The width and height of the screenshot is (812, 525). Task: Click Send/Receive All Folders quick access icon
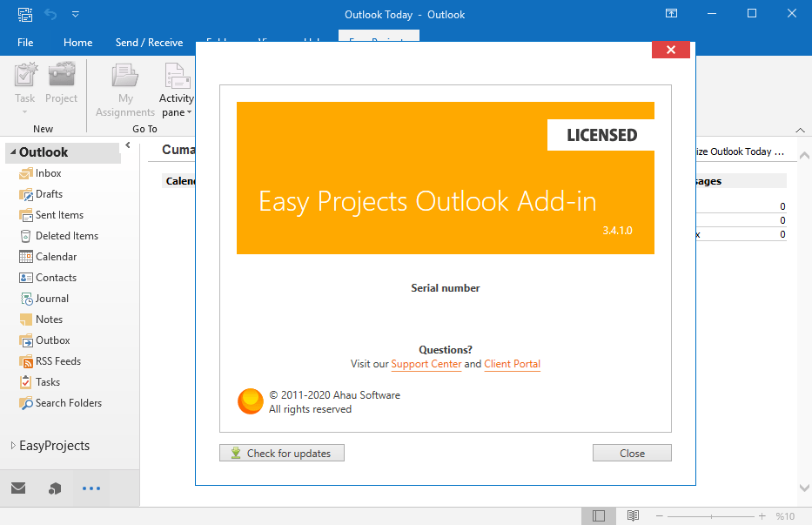25,14
